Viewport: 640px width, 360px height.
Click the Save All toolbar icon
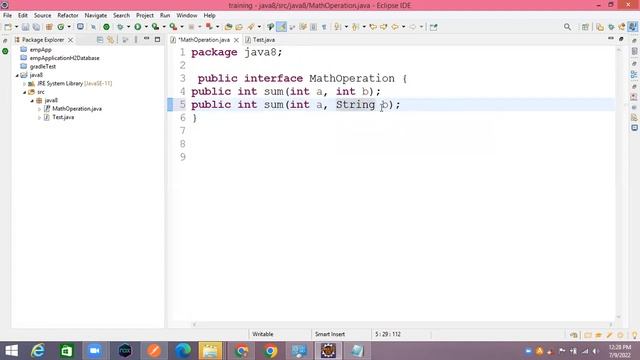pyautogui.click(x=36, y=27)
